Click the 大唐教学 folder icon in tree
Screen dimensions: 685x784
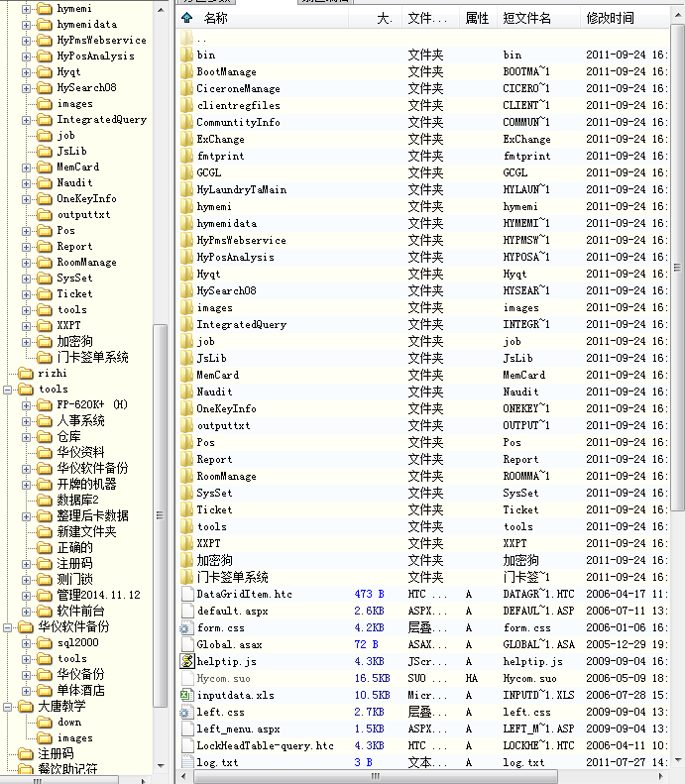(x=26, y=706)
